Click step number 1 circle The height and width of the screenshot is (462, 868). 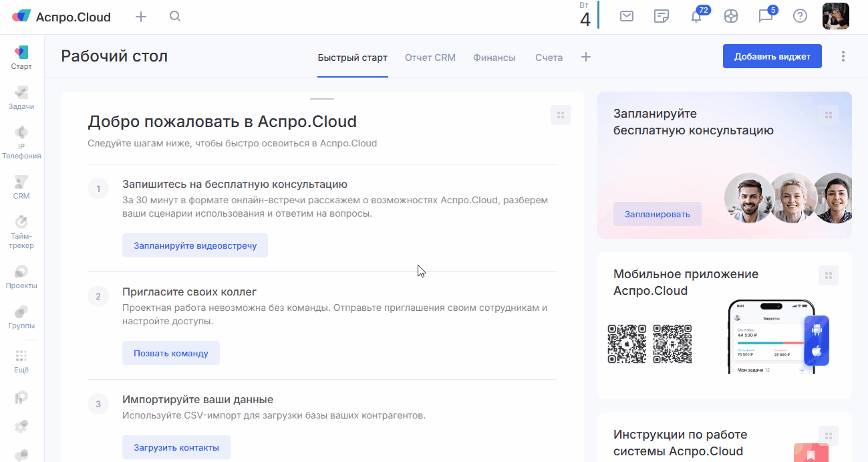coord(98,189)
